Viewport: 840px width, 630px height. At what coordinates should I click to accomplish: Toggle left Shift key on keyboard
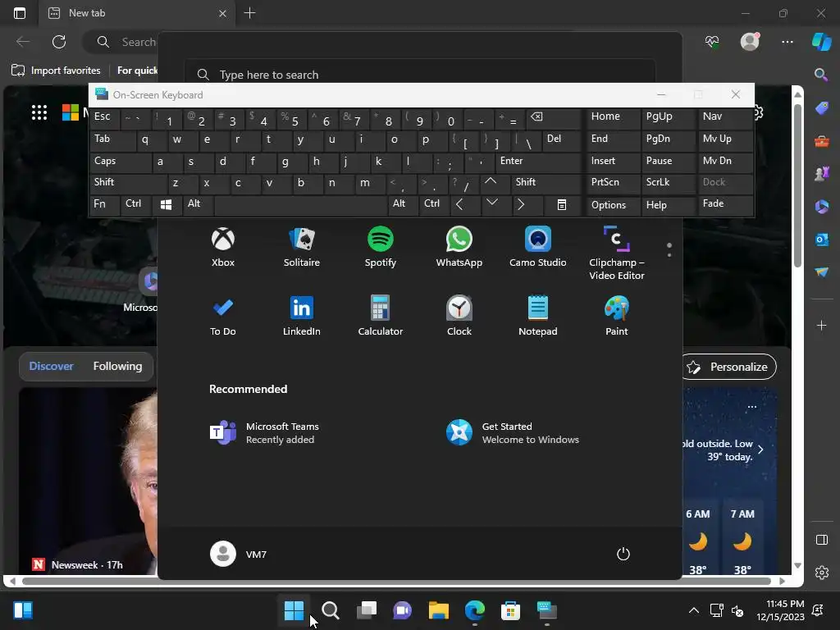pyautogui.click(x=129, y=183)
